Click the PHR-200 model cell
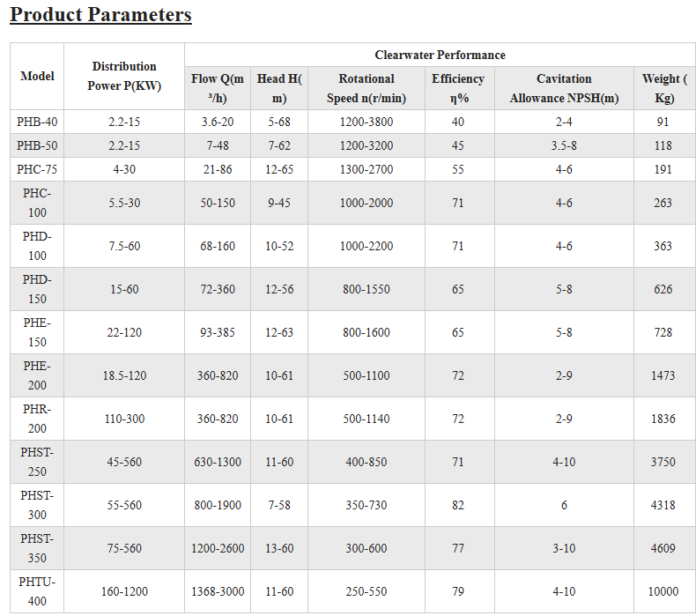The height and width of the screenshot is (616, 696). coord(37,419)
